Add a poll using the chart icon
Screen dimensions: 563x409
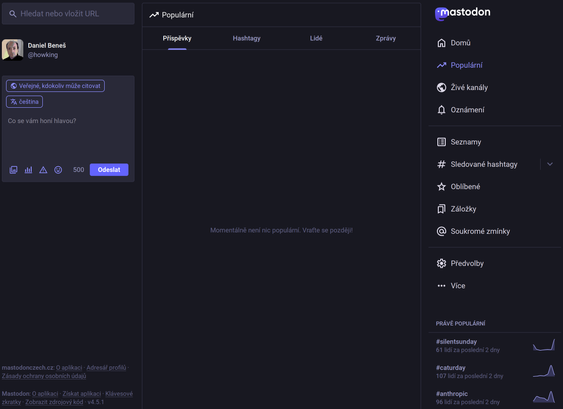28,170
